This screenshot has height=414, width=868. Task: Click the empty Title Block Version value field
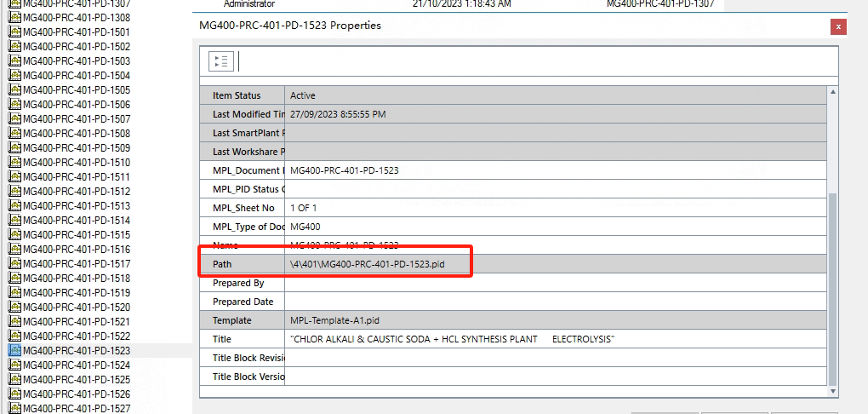tap(556, 377)
